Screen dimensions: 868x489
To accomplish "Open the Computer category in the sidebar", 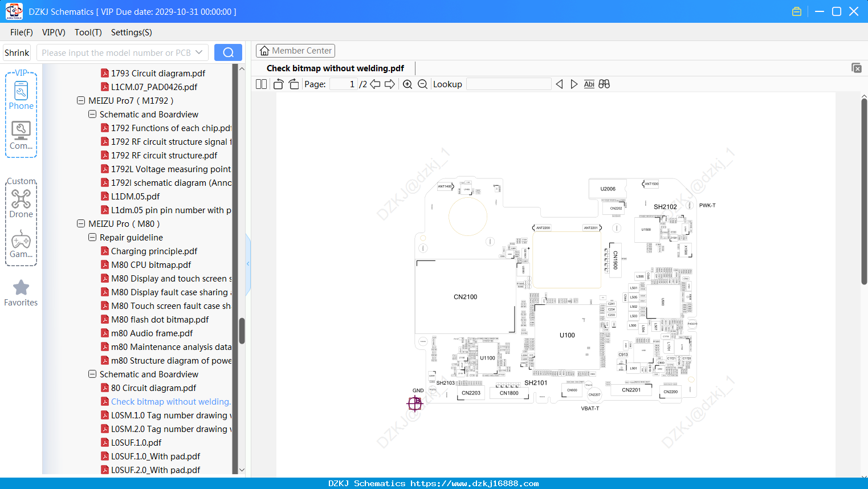I will 21,136.
